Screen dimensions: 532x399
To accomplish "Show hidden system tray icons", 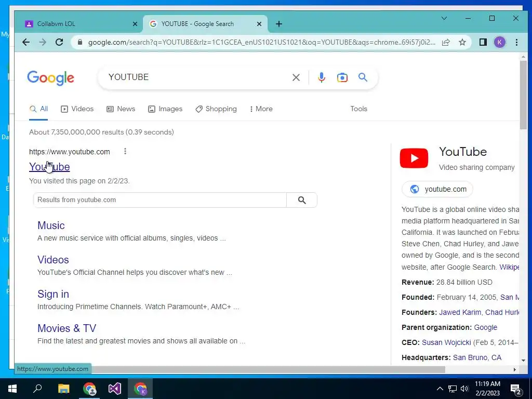I will (440, 389).
